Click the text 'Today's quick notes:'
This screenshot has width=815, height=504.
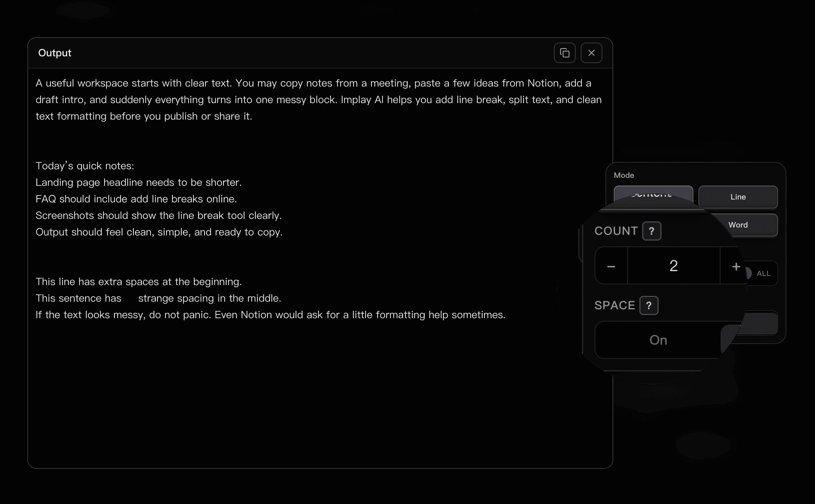coord(85,166)
